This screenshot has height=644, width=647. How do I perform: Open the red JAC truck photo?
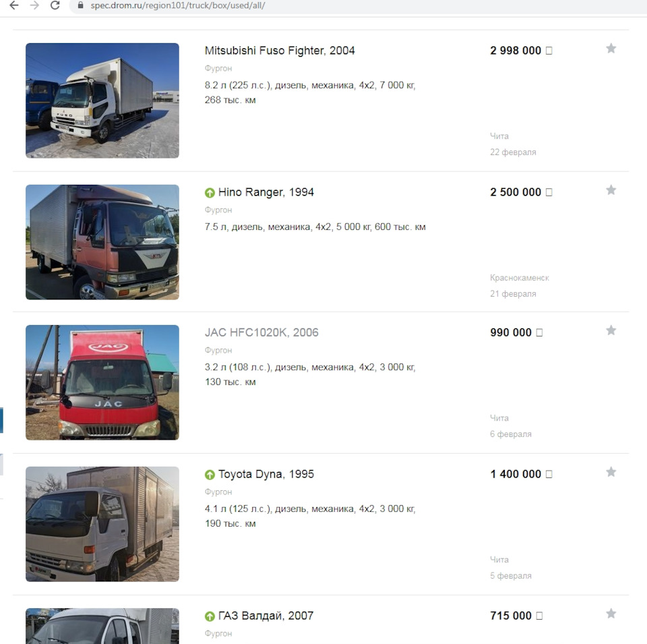click(x=102, y=382)
